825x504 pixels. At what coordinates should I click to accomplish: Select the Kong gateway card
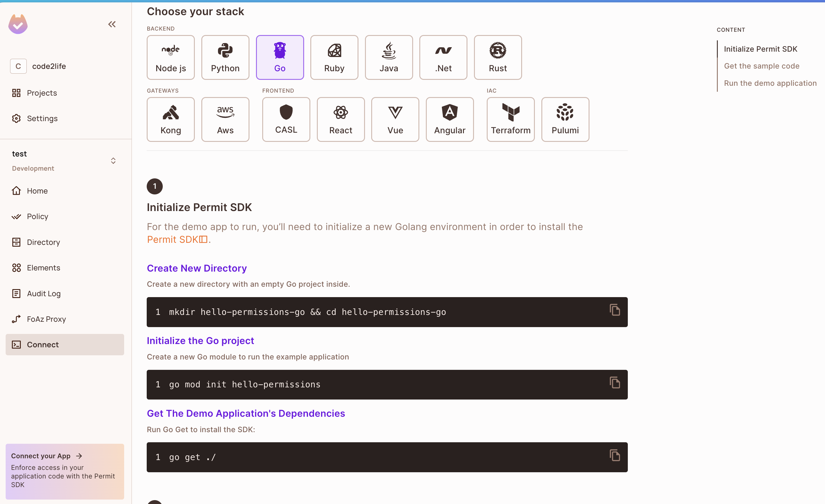[x=171, y=120]
